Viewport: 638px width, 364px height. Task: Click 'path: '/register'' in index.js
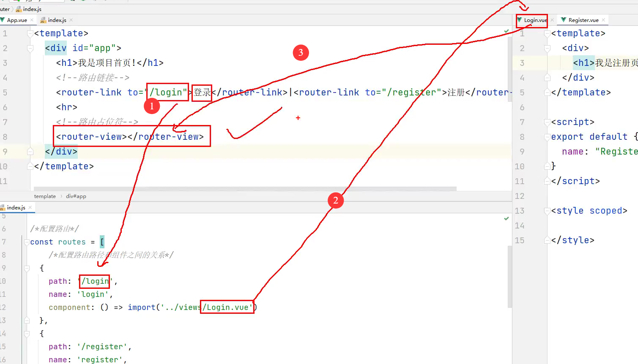(88, 347)
